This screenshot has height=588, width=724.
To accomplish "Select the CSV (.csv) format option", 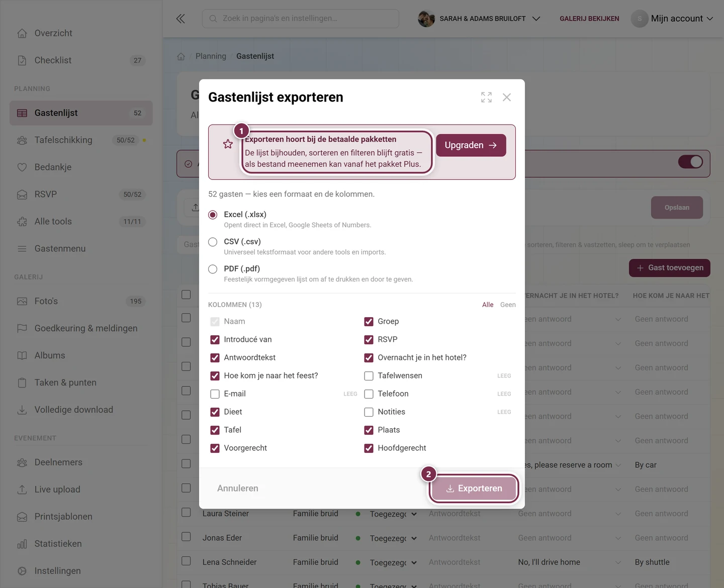I will tap(213, 242).
